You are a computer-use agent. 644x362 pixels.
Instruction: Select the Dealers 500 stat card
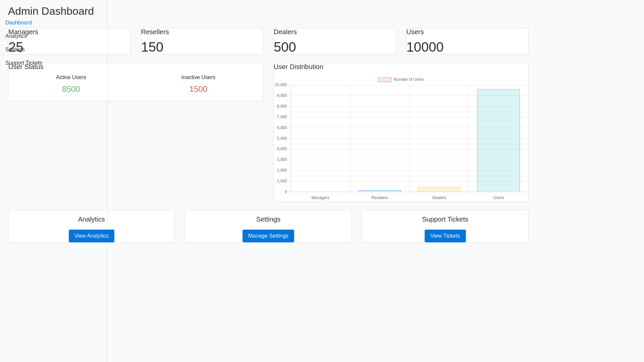[x=334, y=41]
